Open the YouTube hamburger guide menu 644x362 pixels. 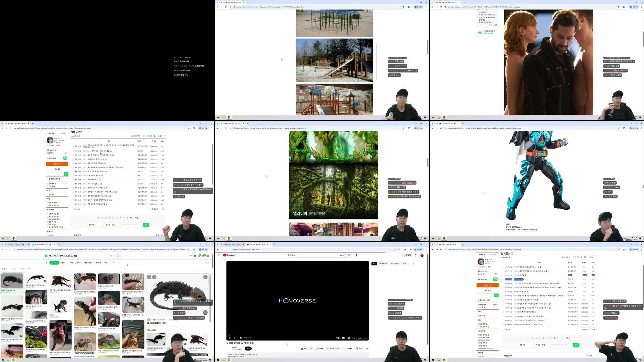click(219, 255)
